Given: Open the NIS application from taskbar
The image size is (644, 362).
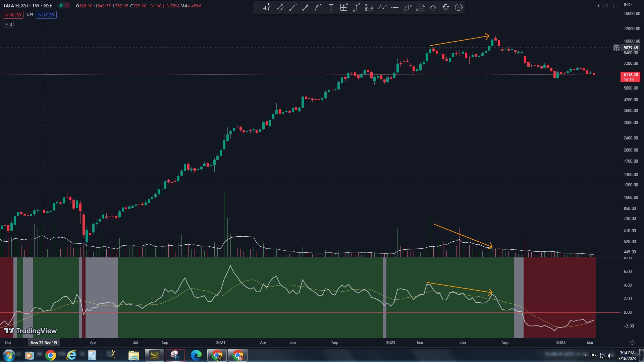Looking at the screenshot, I should (154, 355).
